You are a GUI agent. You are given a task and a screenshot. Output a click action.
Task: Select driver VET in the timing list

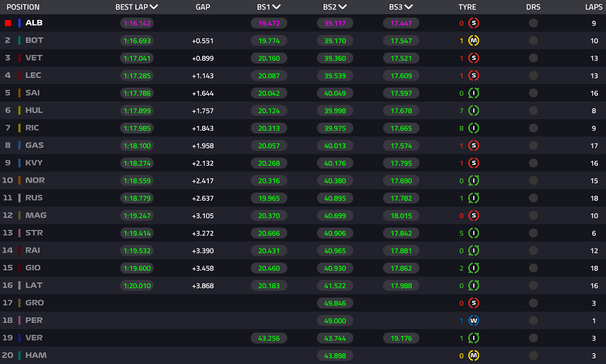[x=34, y=58]
